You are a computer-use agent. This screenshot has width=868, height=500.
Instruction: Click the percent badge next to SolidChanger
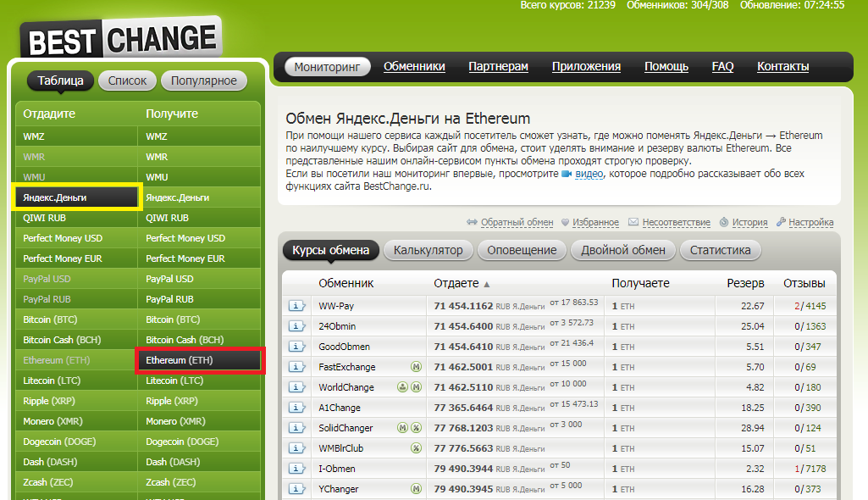[417, 427]
